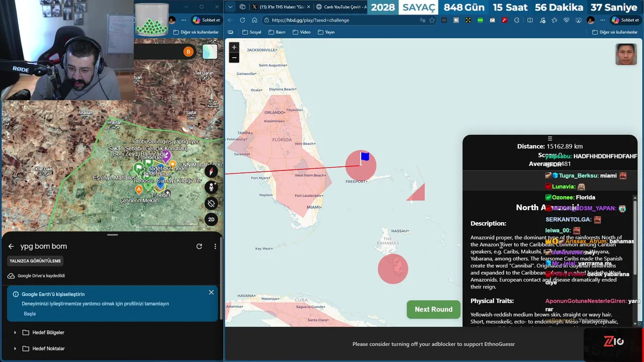Viewport: 644px width, 362px height.
Task: Open the left browser's three-dot menu
Action: (x=183, y=20)
